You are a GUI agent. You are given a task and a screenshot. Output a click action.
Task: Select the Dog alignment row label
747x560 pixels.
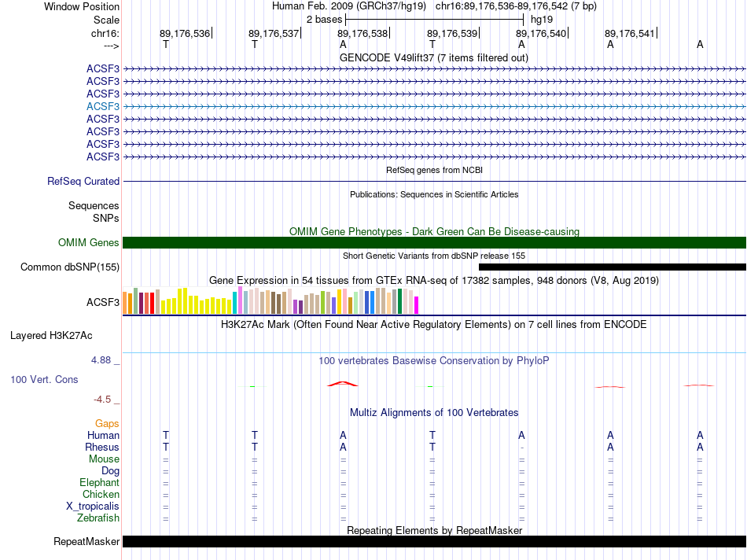111,471
